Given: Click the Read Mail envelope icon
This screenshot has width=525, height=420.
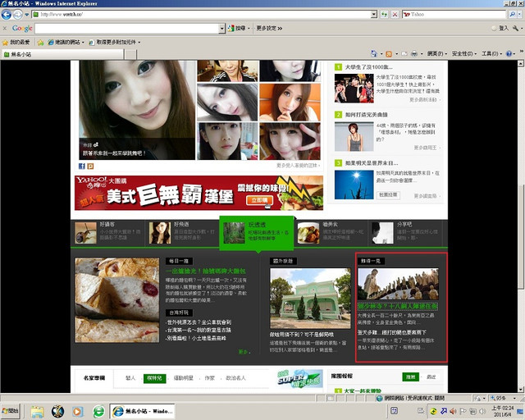Looking at the screenshot, I should click(404, 53).
